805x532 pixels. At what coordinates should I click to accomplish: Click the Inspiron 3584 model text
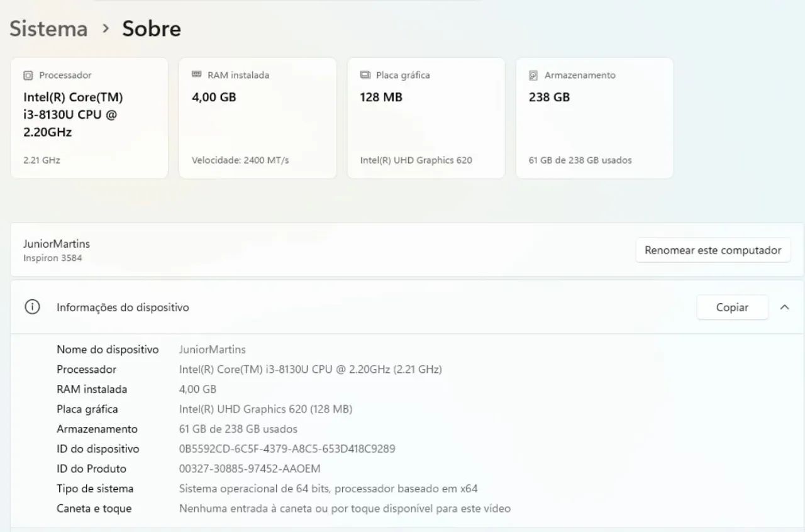point(53,258)
